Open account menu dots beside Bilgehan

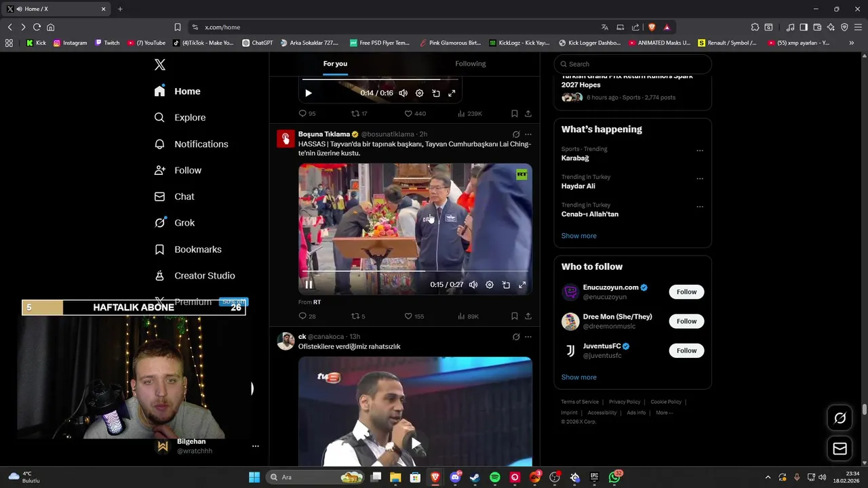pos(255,446)
